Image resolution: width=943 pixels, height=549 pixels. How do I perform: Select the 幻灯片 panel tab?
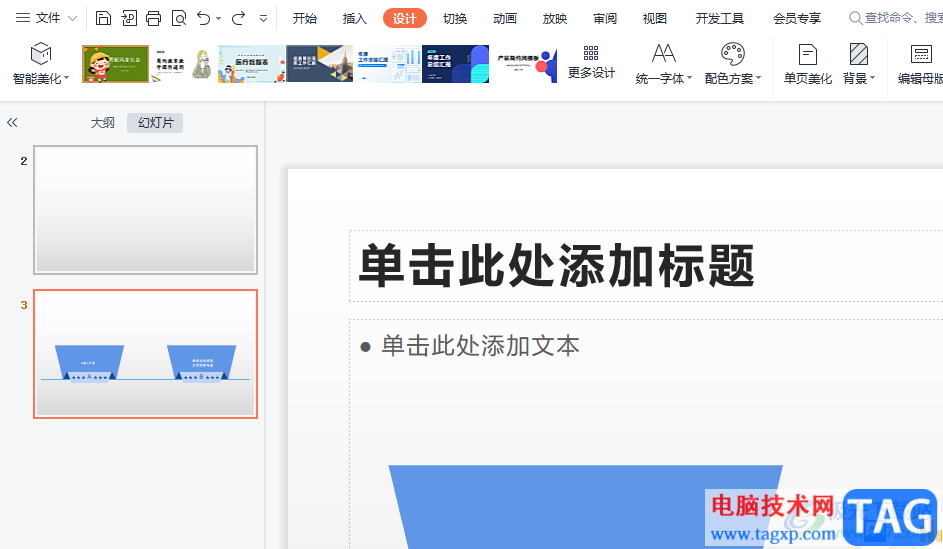[x=155, y=123]
